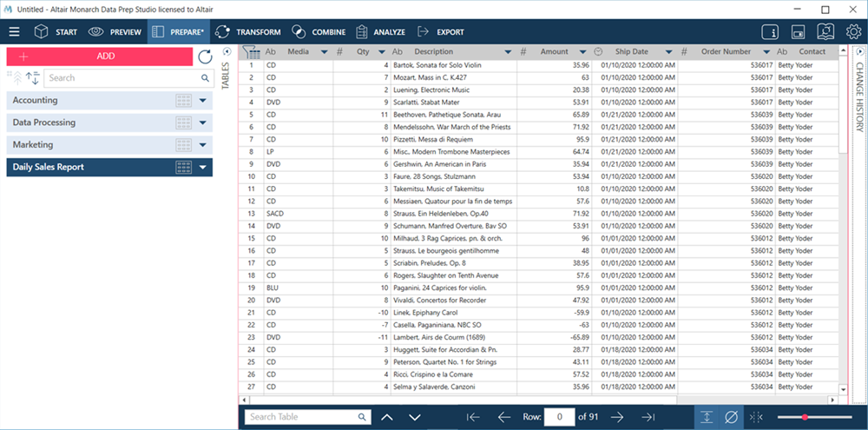Open the Ship Date column dropdown
Screen dimensions: 868x430
[x=668, y=52]
